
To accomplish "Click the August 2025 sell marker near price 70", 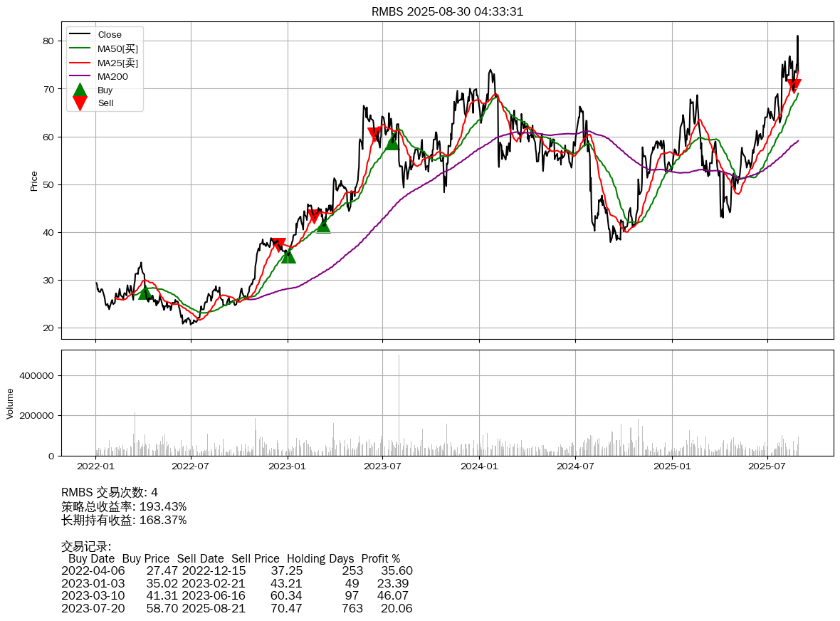I will tap(794, 85).
